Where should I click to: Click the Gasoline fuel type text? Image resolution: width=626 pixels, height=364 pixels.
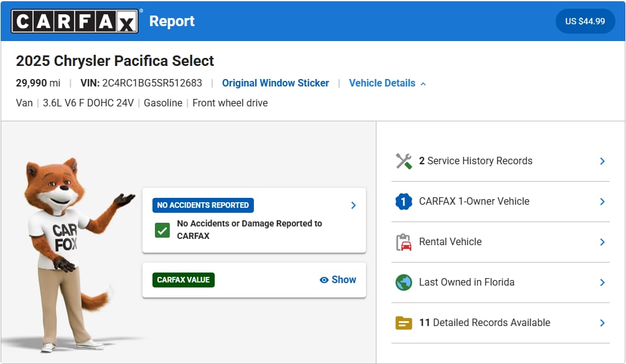[163, 103]
